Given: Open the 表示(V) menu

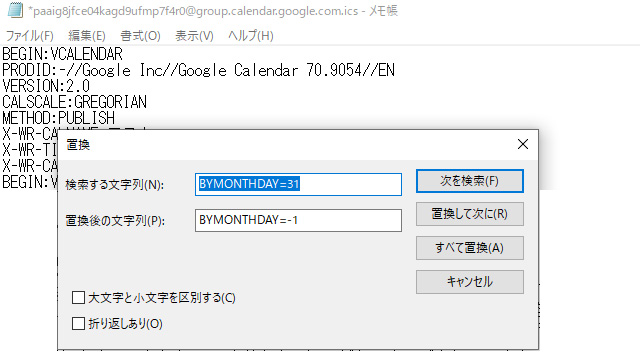Looking at the screenshot, I should 194,36.
